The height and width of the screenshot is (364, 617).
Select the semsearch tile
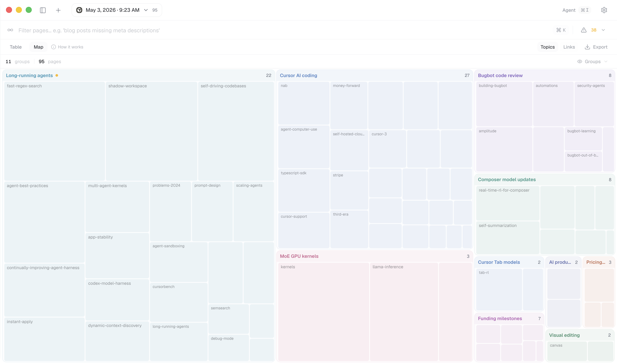(229, 319)
